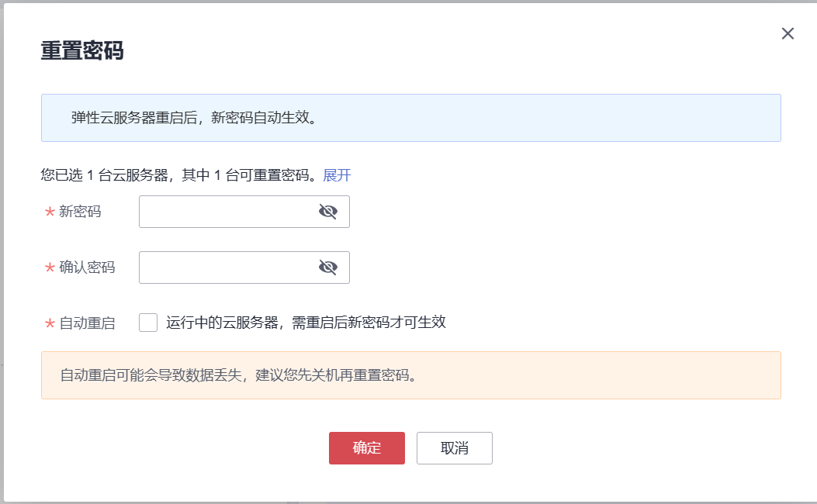This screenshot has height=504, width=817.
Task: Click the 确认密码 field label
Action: point(87,268)
